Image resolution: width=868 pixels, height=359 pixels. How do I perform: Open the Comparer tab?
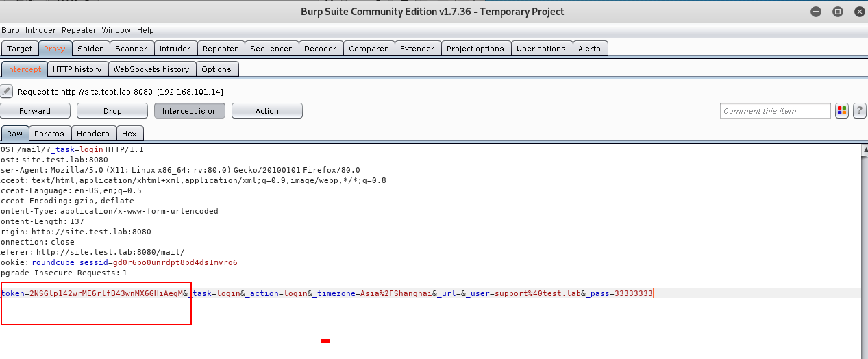(x=369, y=49)
